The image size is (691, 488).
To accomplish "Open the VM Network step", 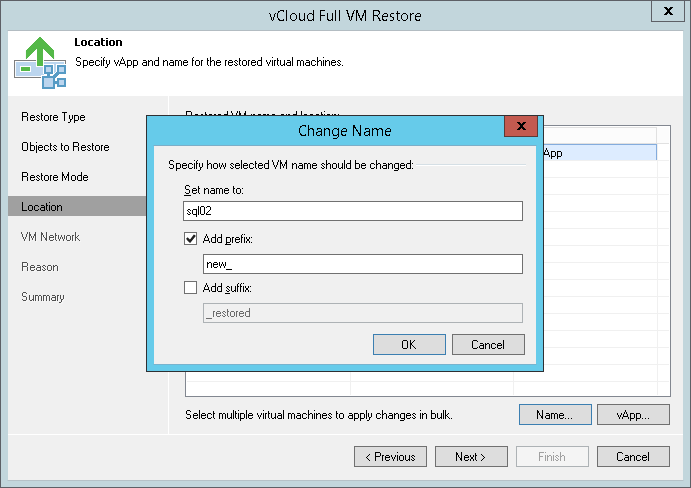I will click(51, 237).
